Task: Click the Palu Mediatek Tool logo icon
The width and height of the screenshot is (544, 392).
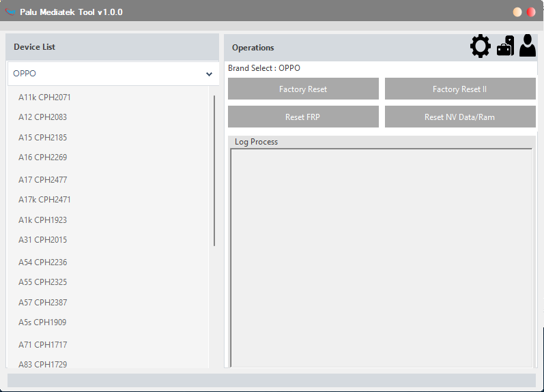Action: coord(10,12)
